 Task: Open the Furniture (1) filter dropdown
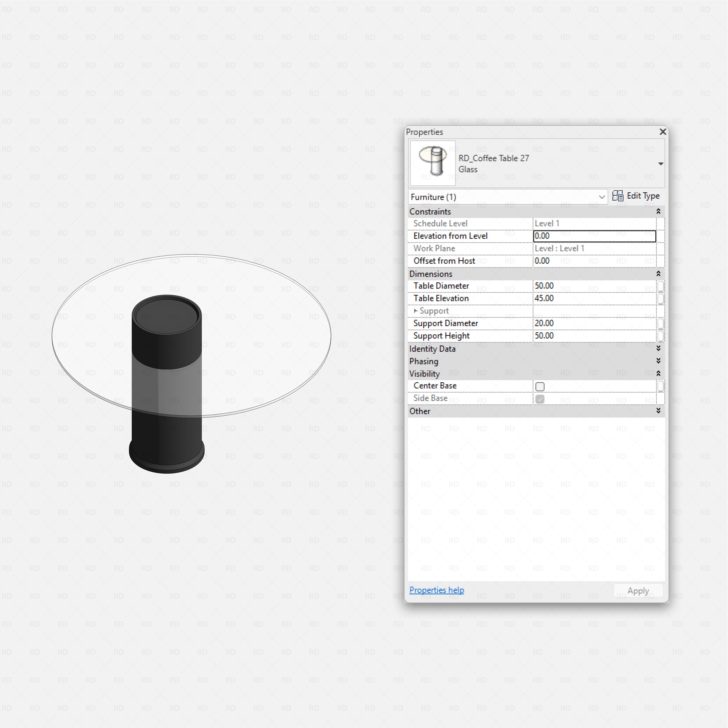[x=601, y=197]
